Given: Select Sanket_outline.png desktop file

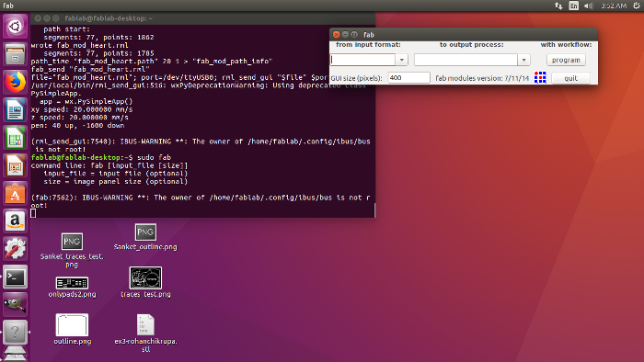Looking at the screenshot, I should [x=145, y=237].
